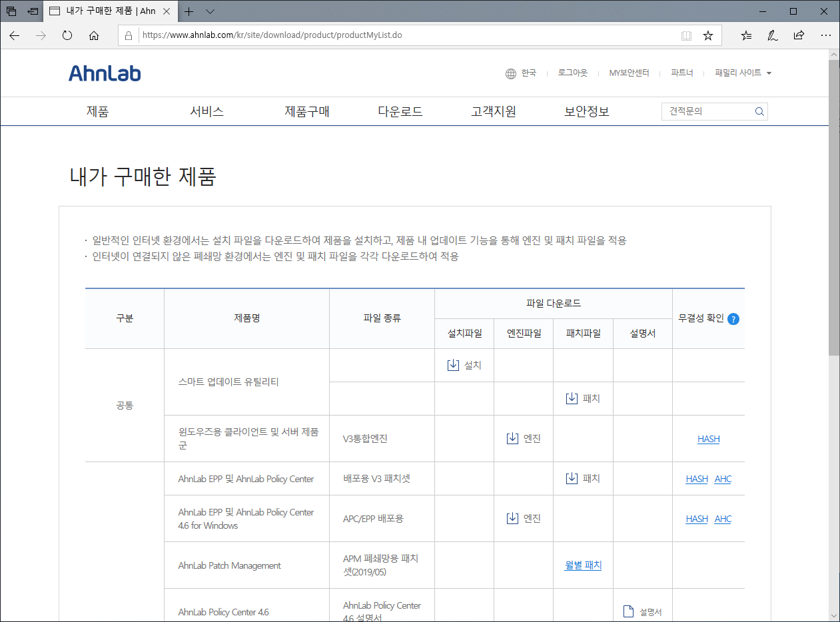
Task: Click the APM 폐쇄망용 패치셋(2019/05) cell
Action: pos(380,565)
